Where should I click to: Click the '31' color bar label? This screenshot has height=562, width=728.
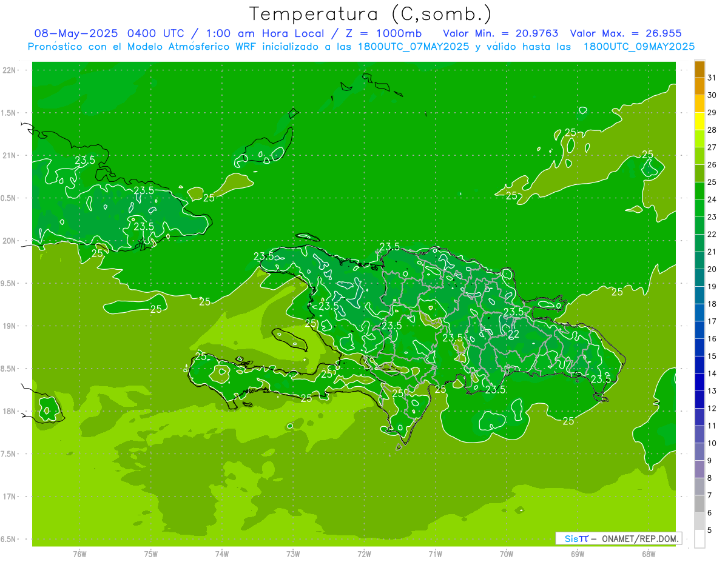coord(712,78)
